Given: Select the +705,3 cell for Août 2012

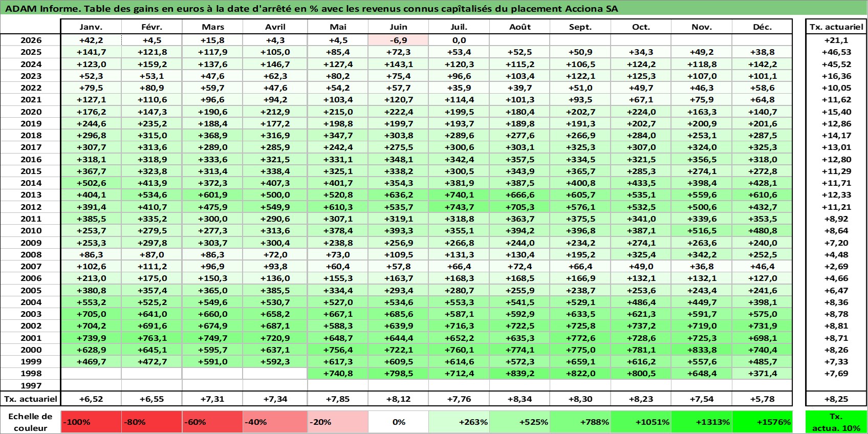Looking at the screenshot, I should point(519,207).
